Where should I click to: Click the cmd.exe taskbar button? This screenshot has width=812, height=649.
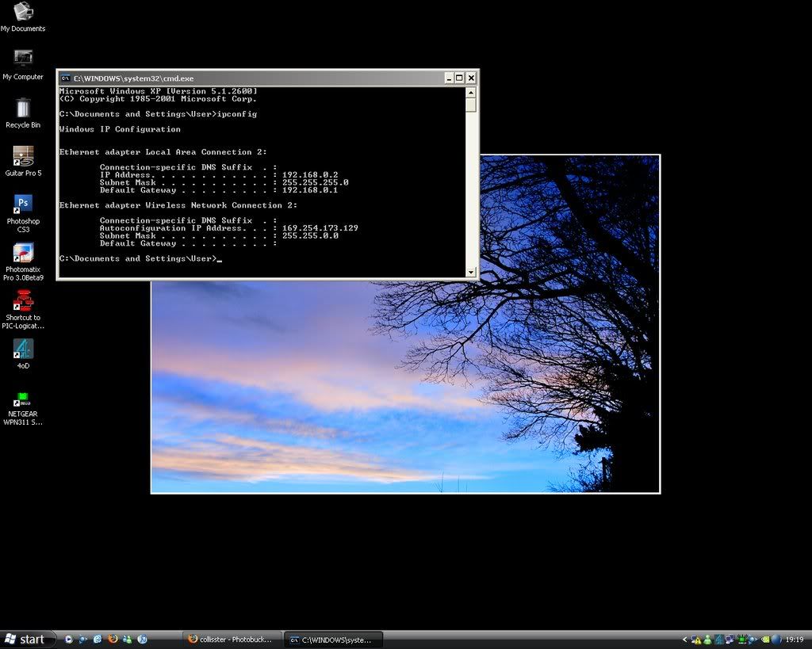[333, 639]
